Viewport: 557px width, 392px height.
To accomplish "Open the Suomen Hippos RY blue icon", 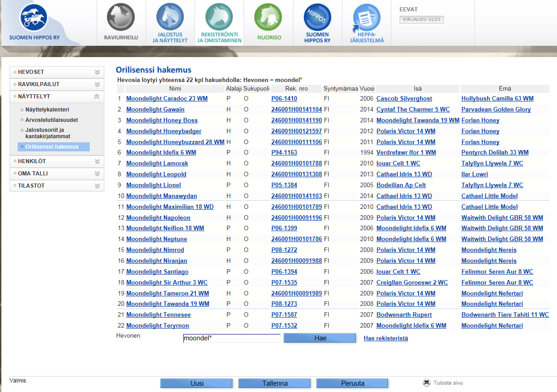I will coord(318,23).
